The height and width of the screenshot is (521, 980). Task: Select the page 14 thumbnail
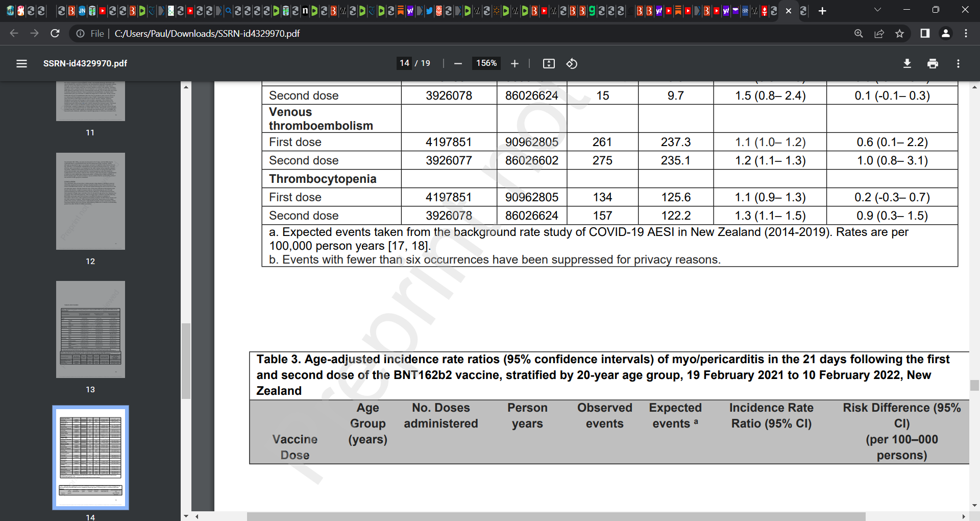[90, 458]
